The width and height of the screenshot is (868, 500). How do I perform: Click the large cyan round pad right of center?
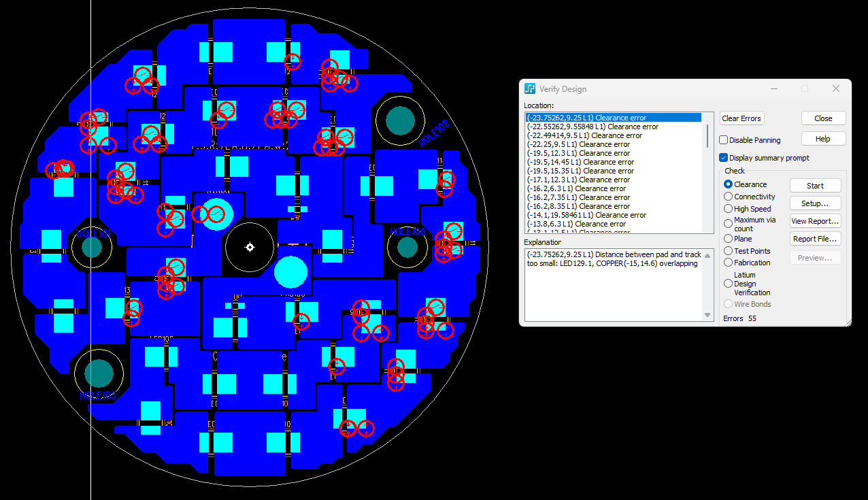[x=291, y=272]
